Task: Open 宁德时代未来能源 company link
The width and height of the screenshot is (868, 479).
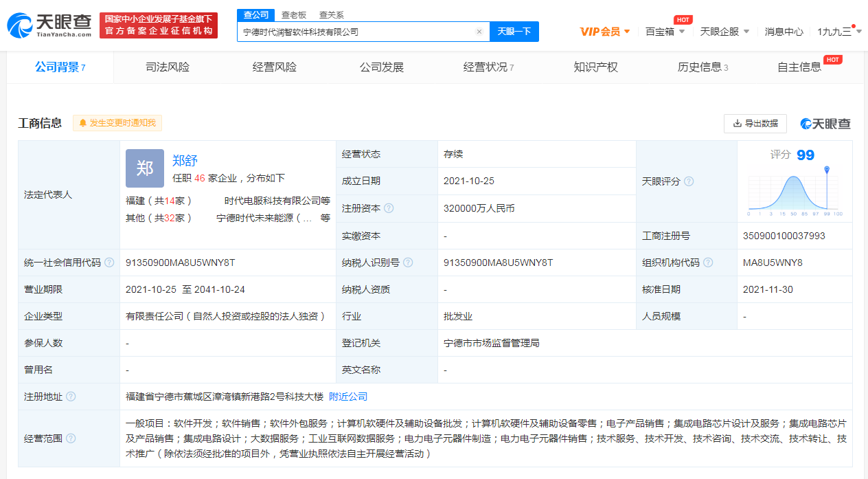Action: tap(264, 218)
